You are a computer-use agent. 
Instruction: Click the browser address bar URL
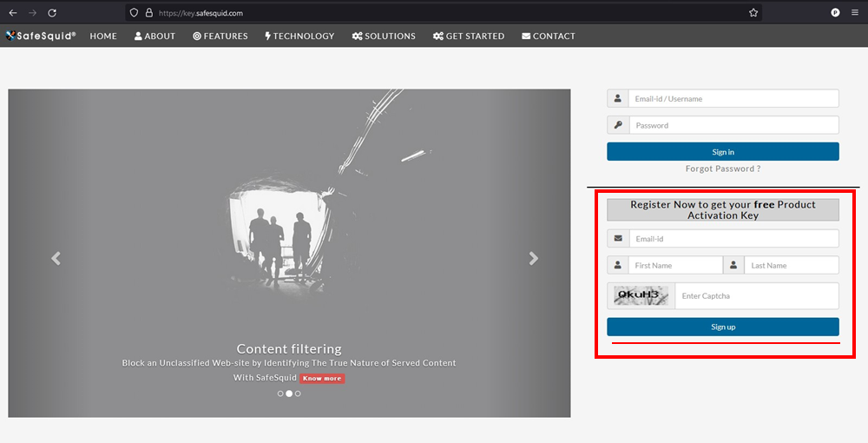[x=201, y=13]
